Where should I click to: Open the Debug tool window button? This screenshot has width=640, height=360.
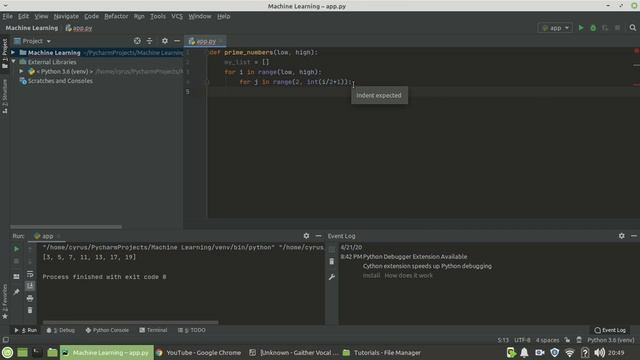point(61,330)
